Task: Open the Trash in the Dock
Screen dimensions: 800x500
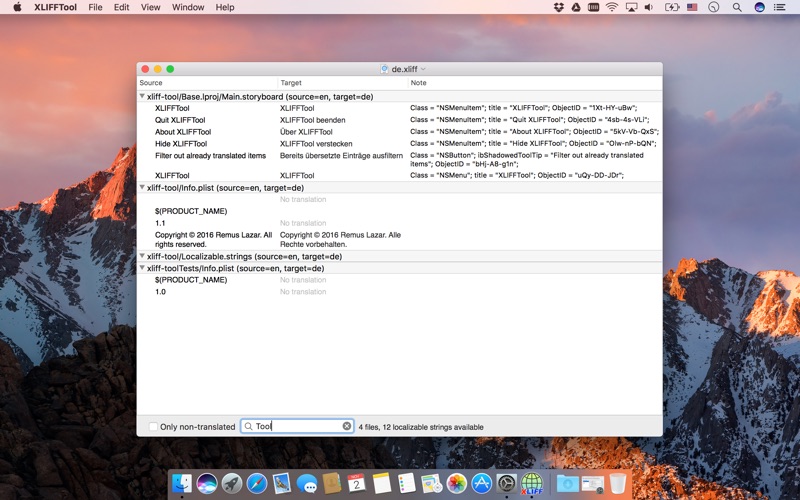Action: 617,483
